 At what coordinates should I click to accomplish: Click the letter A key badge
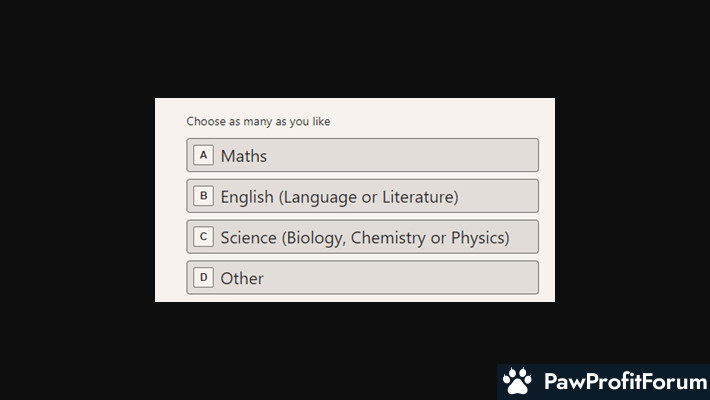click(203, 155)
